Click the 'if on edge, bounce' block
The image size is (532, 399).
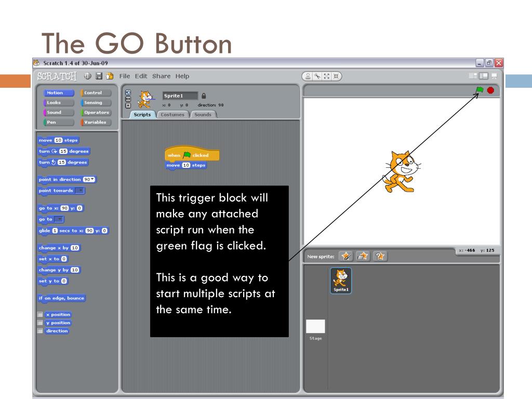(61, 298)
